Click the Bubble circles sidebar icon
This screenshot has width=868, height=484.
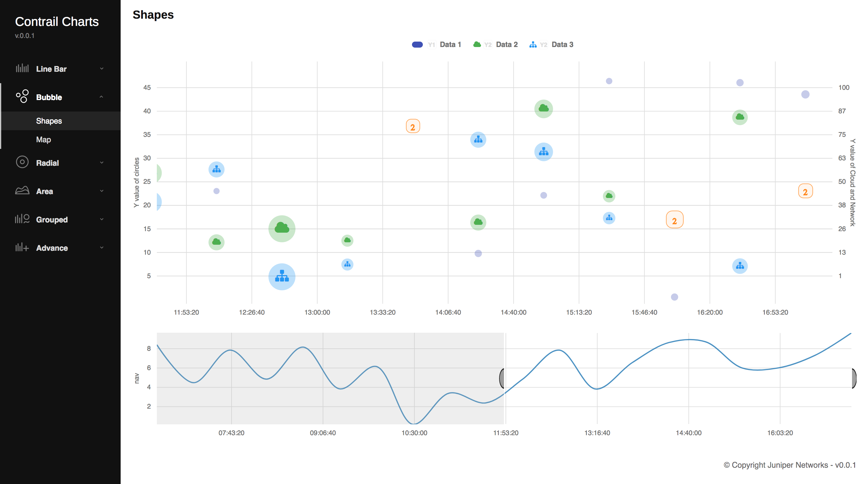[22, 97]
